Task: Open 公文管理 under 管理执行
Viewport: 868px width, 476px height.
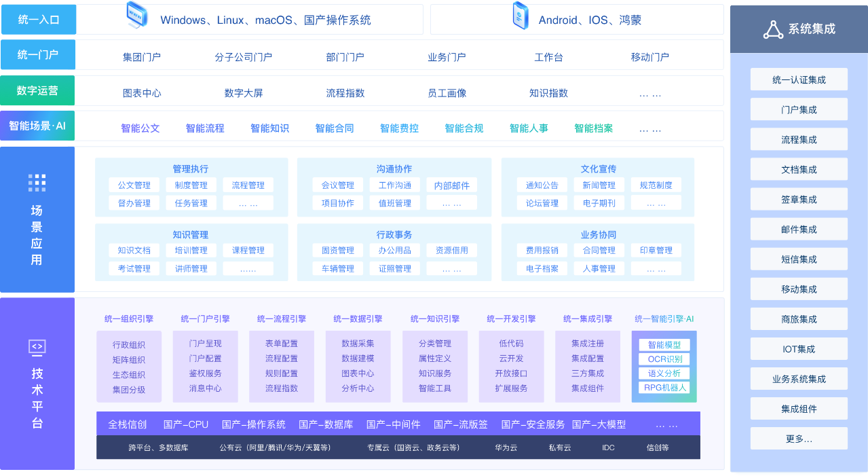Action: (134, 185)
